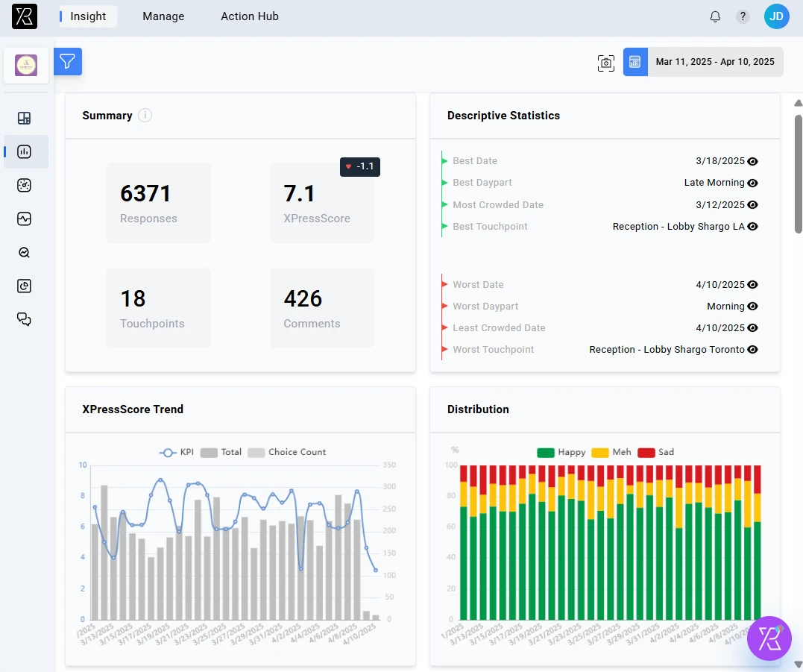Select the pie chart report icon
Image resolution: width=803 pixels, height=672 pixels.
25,286
